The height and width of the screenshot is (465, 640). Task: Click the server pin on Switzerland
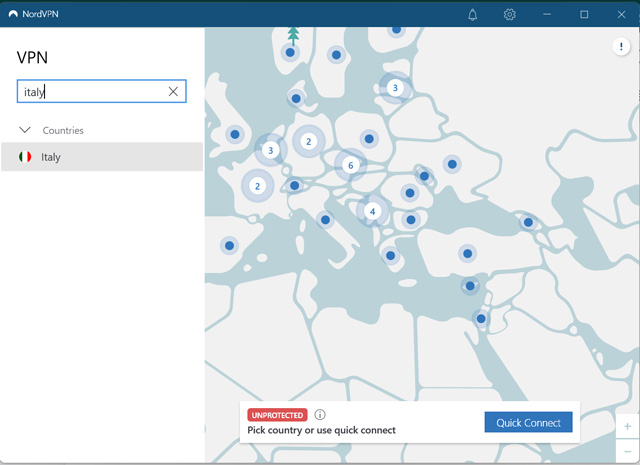point(294,186)
